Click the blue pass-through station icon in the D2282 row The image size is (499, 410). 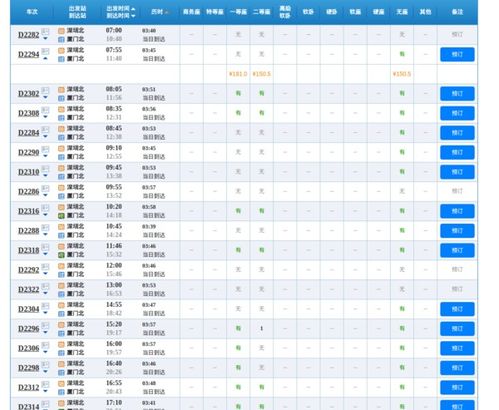(x=61, y=40)
